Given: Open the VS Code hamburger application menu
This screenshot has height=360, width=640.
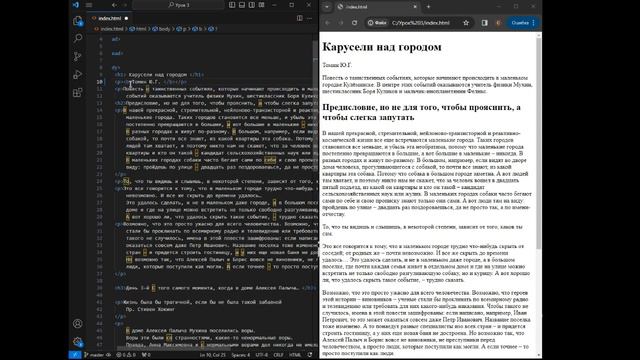Looking at the screenshot, I should tap(89, 5).
